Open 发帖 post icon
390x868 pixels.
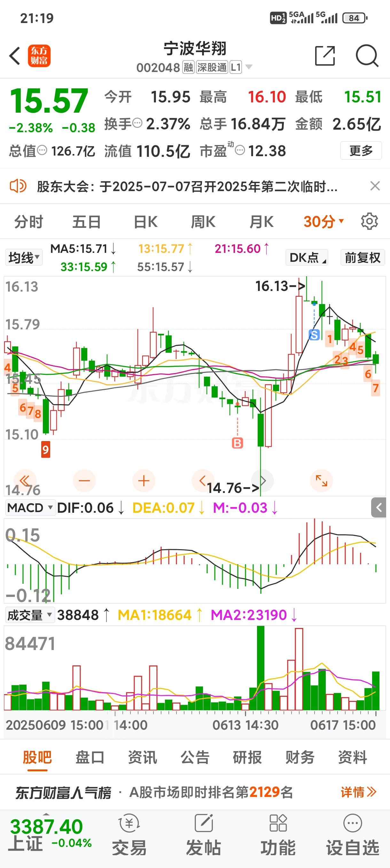pyautogui.click(x=204, y=835)
